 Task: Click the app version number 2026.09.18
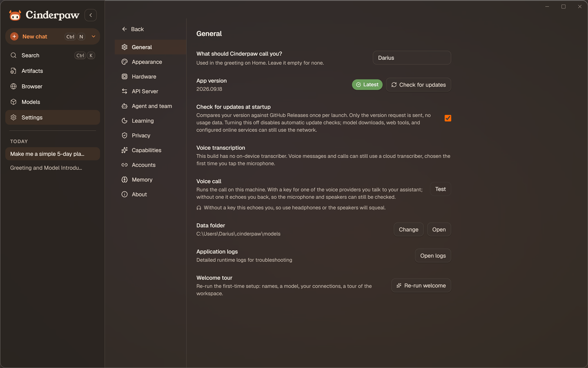coord(209,89)
